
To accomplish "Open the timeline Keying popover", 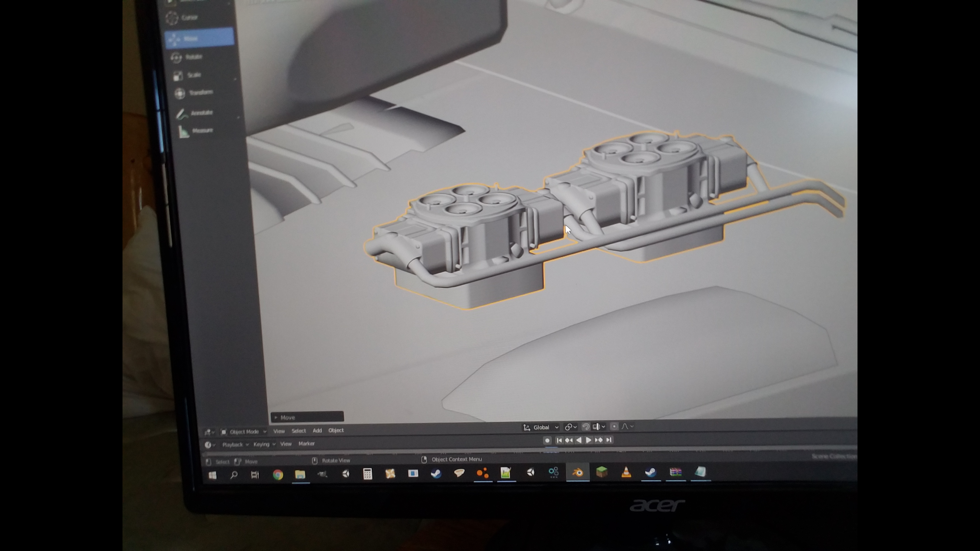I will pyautogui.click(x=264, y=444).
